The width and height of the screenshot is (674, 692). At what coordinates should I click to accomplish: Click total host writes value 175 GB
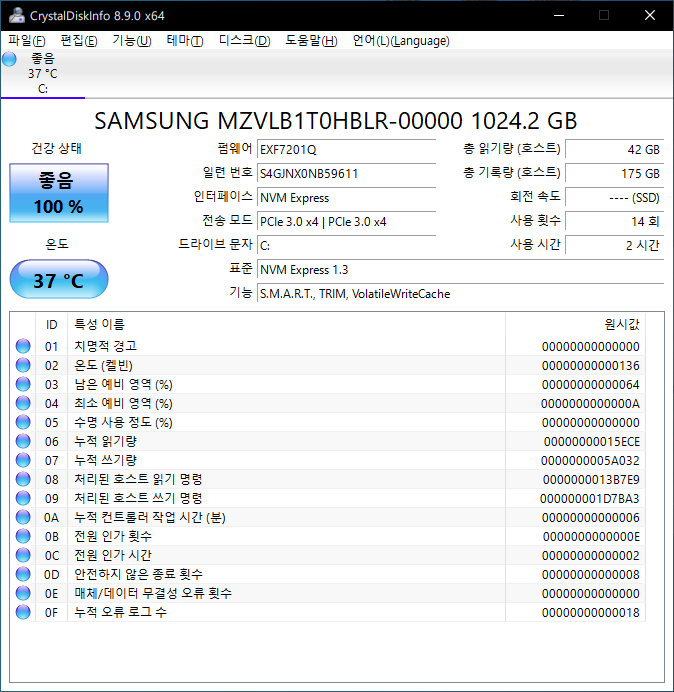(614, 173)
